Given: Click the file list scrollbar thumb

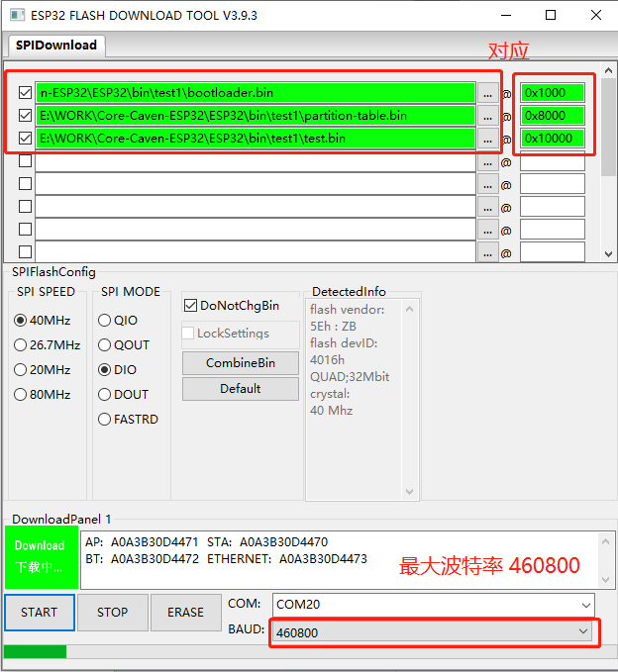Looking at the screenshot, I should [x=608, y=128].
